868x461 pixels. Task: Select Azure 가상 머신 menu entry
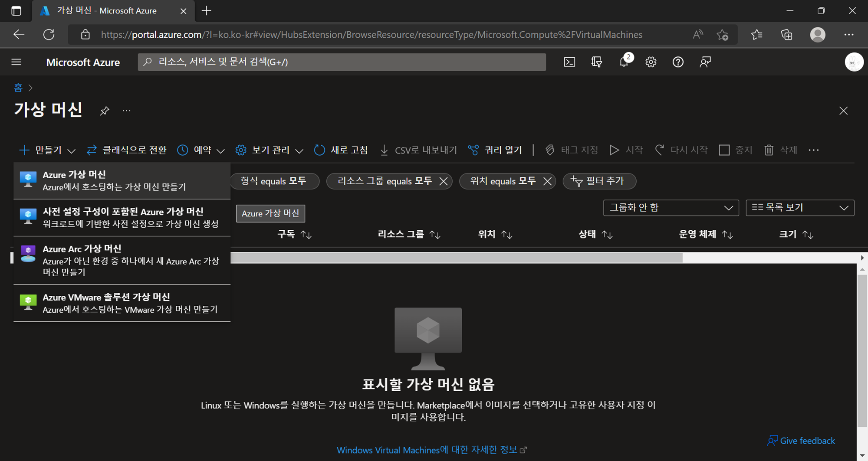coord(122,180)
